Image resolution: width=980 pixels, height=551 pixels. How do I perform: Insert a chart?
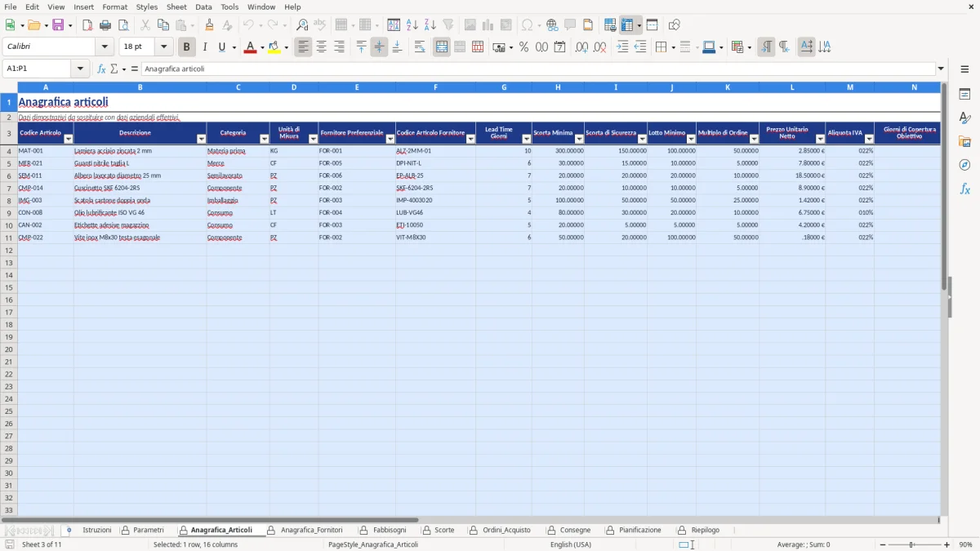click(x=488, y=25)
